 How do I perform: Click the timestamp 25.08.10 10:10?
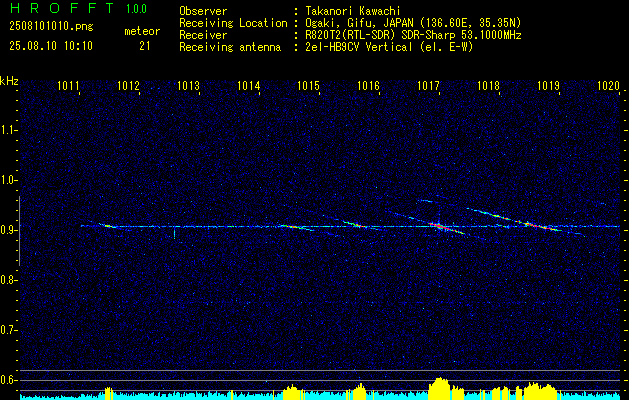point(51,46)
